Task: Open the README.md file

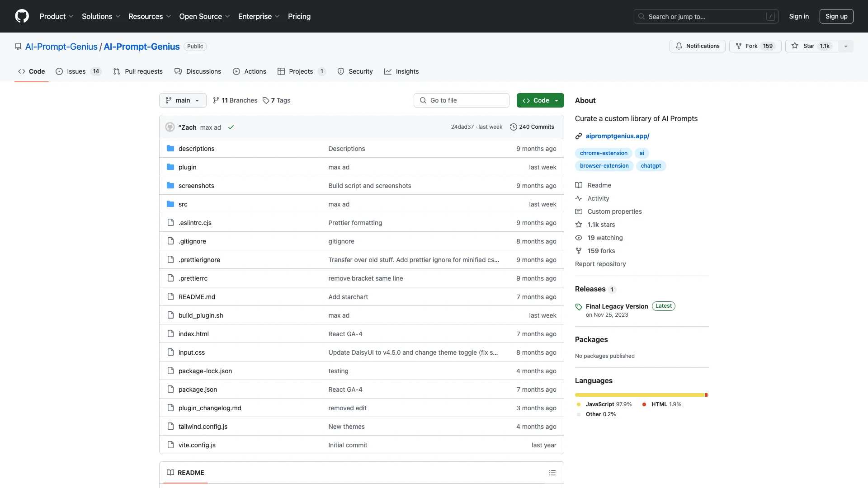Action: tap(197, 296)
